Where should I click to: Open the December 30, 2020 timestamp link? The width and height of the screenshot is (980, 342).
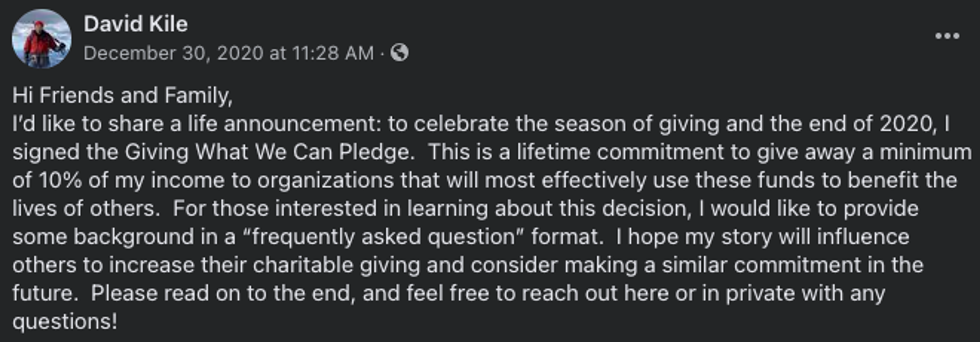[x=229, y=53]
